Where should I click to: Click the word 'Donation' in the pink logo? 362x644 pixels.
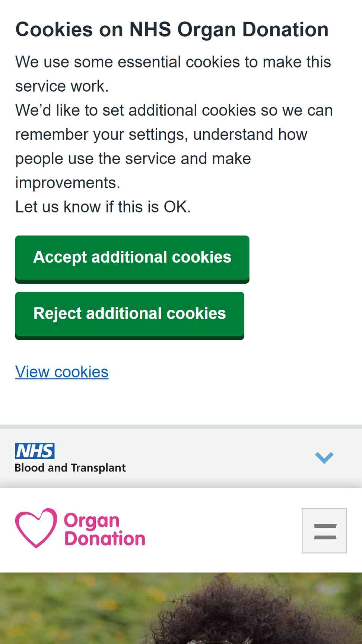point(105,539)
